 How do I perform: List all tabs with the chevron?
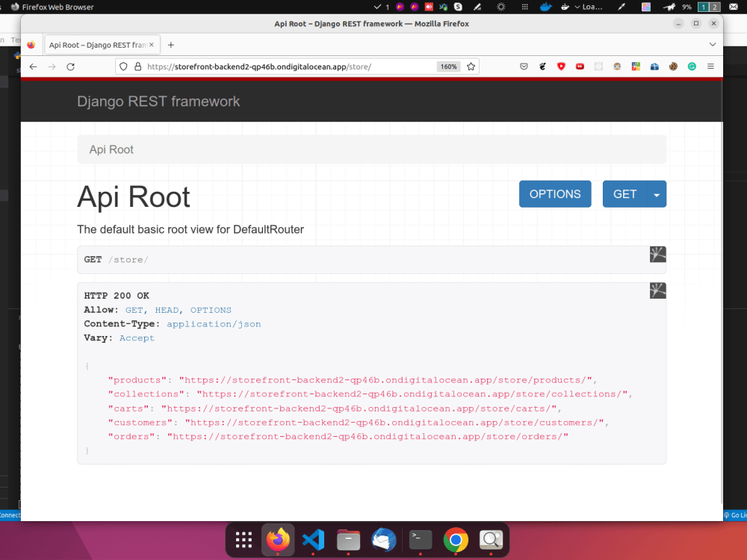tap(712, 45)
